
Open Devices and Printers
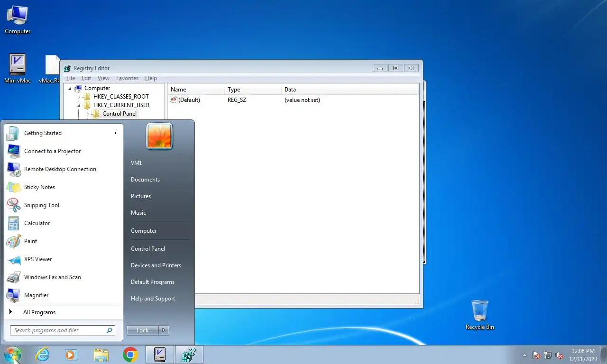(x=156, y=265)
